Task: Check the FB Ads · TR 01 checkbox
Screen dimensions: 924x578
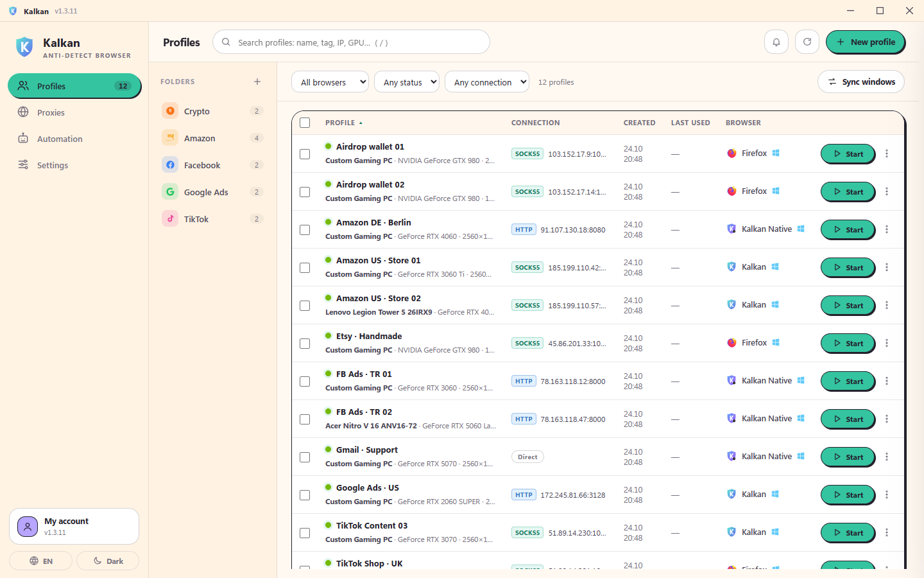Action: pos(305,381)
